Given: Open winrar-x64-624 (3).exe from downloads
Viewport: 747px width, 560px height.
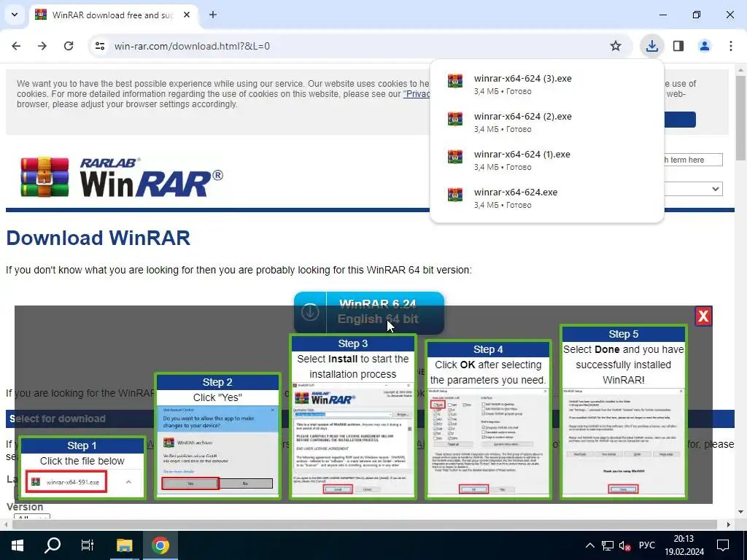Looking at the screenshot, I should pyautogui.click(x=546, y=83).
